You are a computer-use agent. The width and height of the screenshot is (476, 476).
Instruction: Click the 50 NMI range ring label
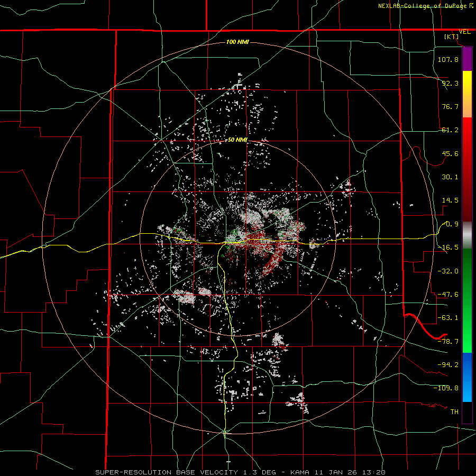coord(237,140)
